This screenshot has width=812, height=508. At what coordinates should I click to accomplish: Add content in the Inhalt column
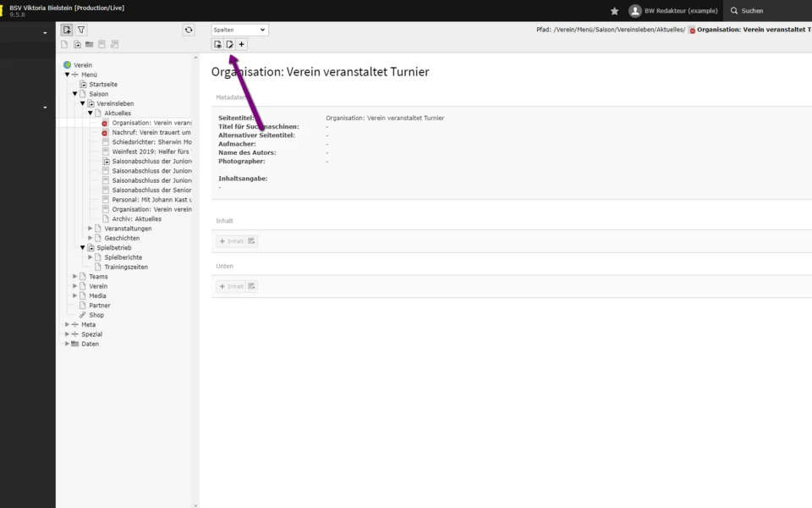231,241
